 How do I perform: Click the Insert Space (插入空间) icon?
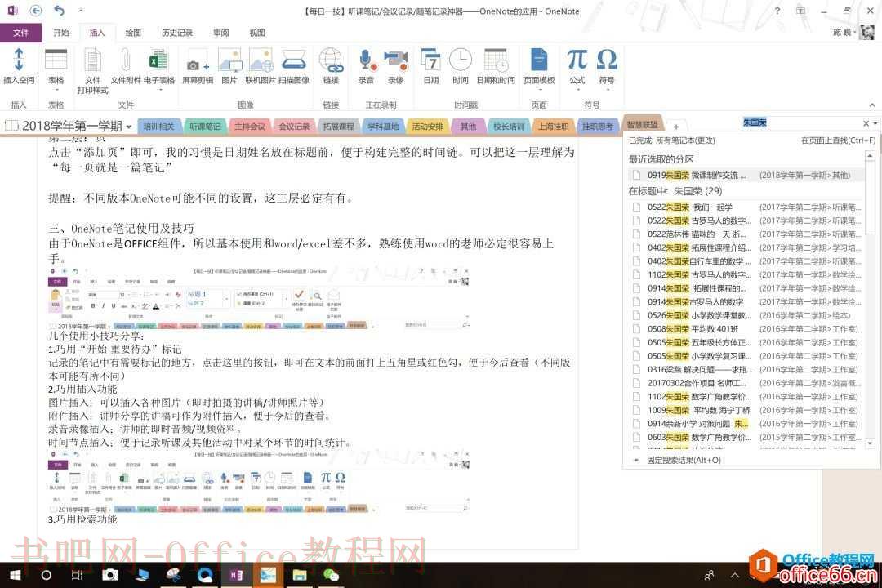19,60
